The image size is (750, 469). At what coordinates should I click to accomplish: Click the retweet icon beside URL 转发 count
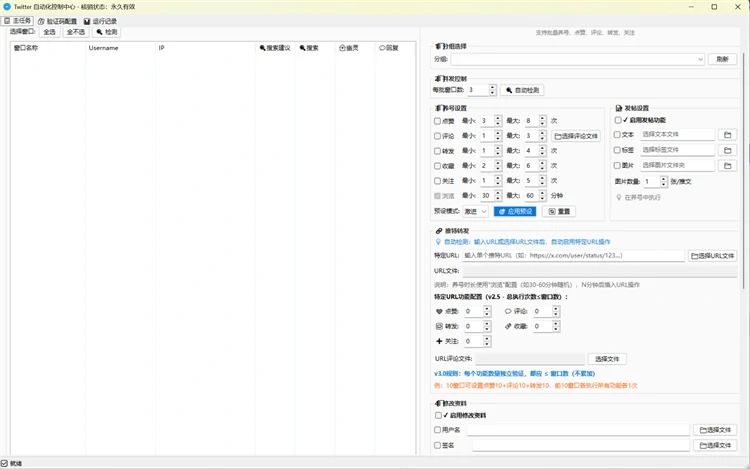(439, 326)
